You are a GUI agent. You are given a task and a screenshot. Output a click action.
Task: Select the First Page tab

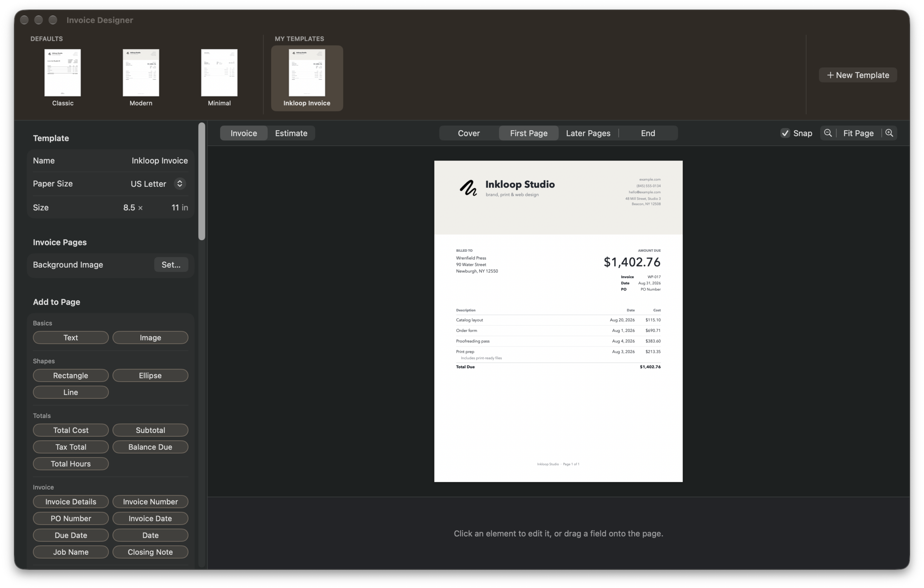click(528, 133)
